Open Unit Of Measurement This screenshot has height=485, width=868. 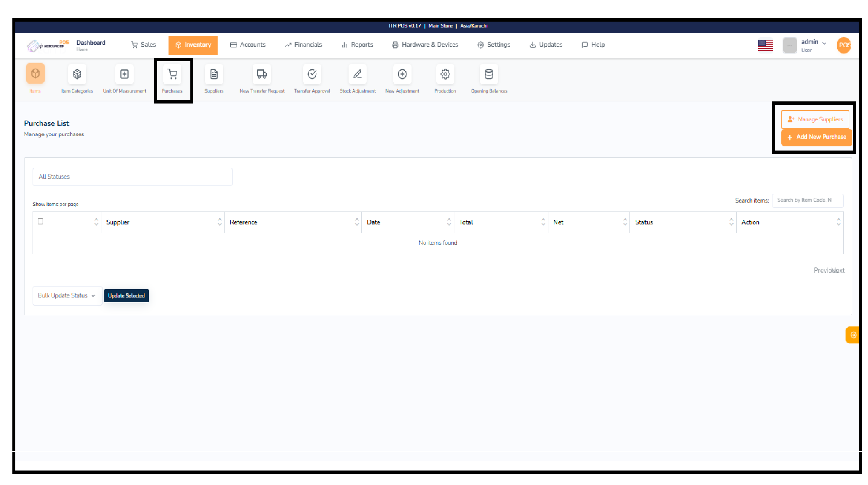click(x=124, y=78)
